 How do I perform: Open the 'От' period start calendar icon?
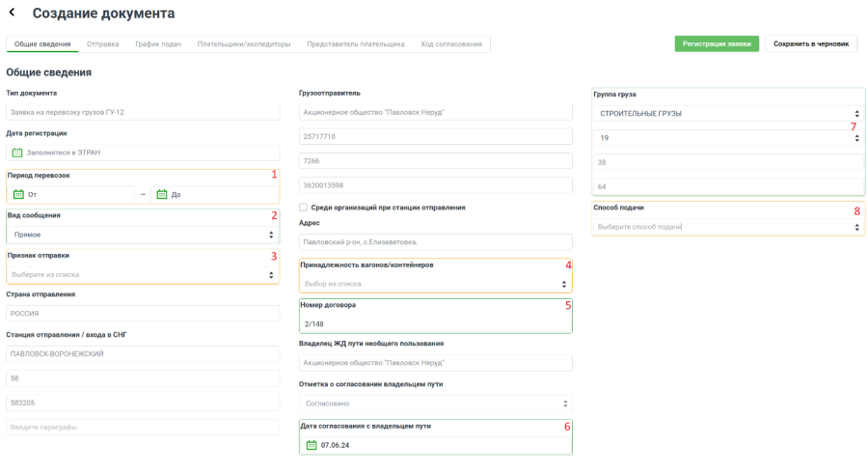18,194
